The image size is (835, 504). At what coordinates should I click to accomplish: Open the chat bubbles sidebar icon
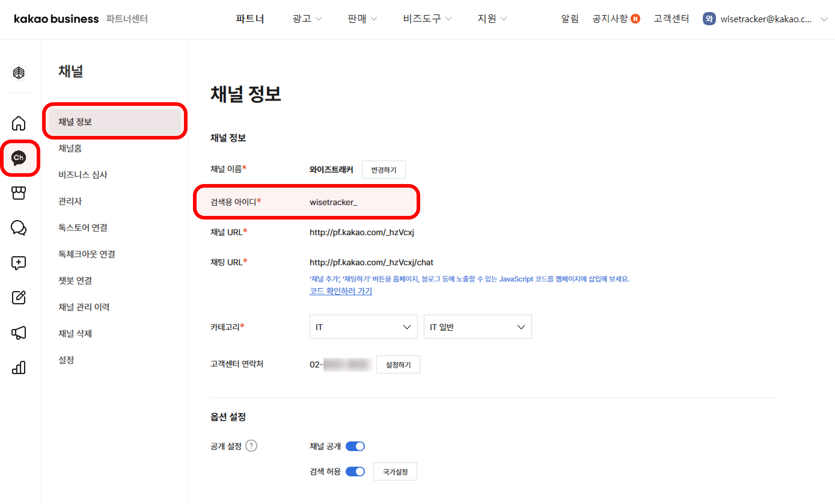(x=19, y=228)
